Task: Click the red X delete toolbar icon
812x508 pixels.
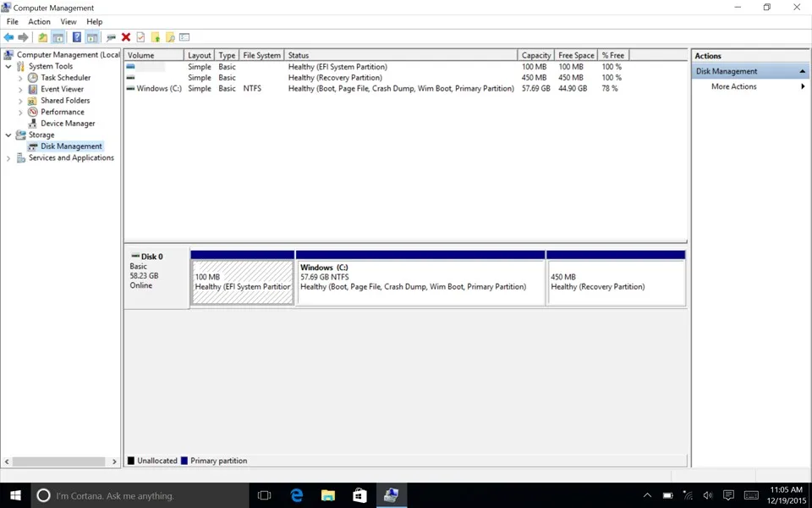Action: click(x=126, y=37)
